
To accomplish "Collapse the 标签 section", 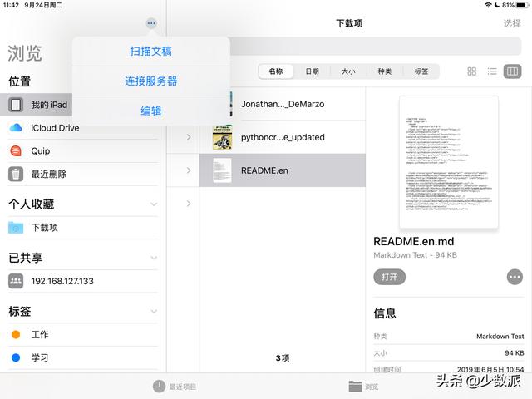I will point(154,311).
